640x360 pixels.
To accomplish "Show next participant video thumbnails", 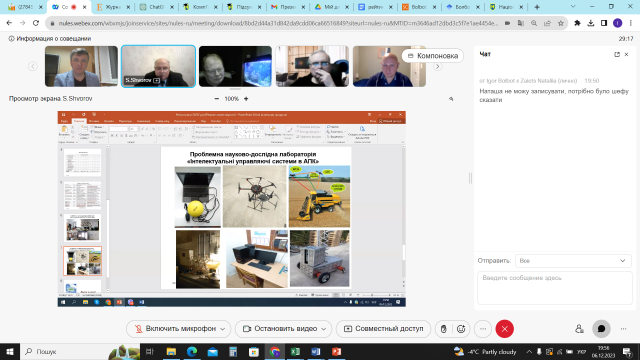I will (438, 66).
